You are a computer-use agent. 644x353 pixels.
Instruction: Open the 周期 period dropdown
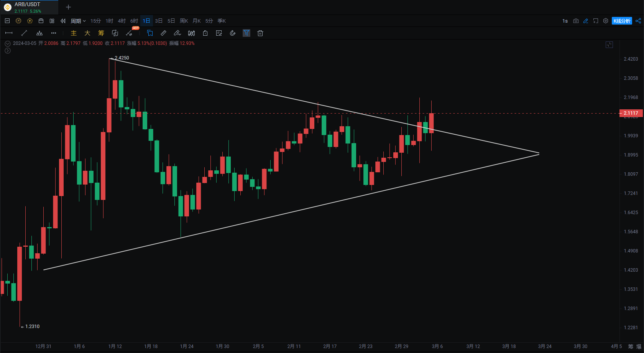(x=78, y=21)
